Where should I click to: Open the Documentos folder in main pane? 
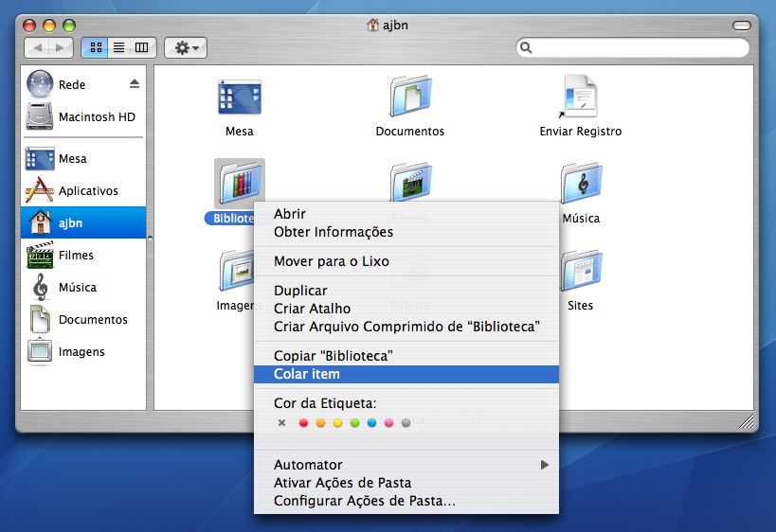tap(410, 97)
